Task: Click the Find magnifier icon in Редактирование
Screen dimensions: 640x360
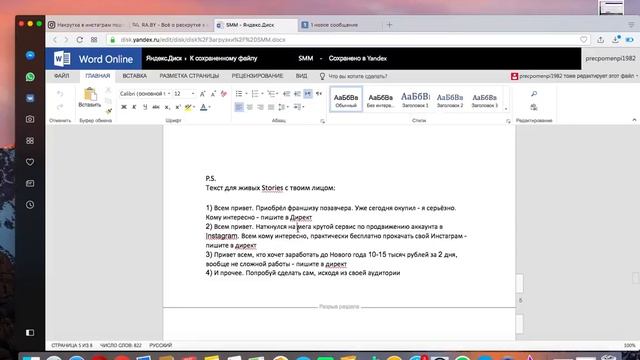Action: coord(534,94)
